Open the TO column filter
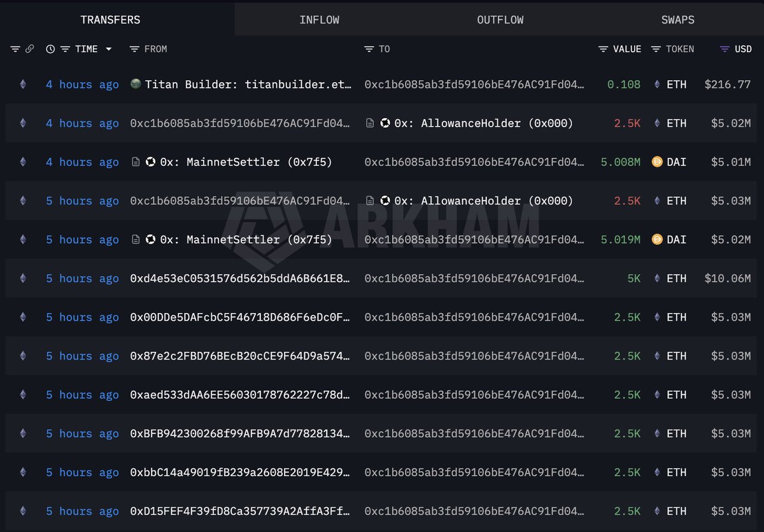Screen dimensions: 764x532 369,49
